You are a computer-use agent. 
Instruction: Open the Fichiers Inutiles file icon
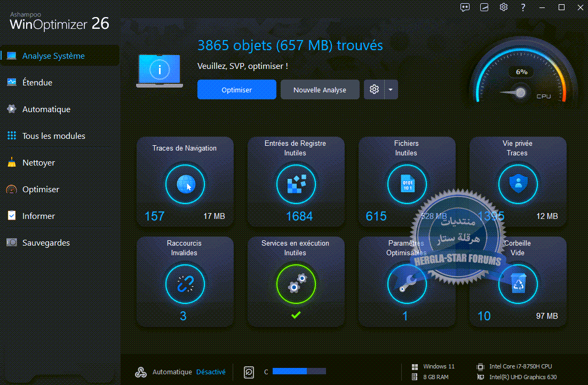[x=407, y=184]
